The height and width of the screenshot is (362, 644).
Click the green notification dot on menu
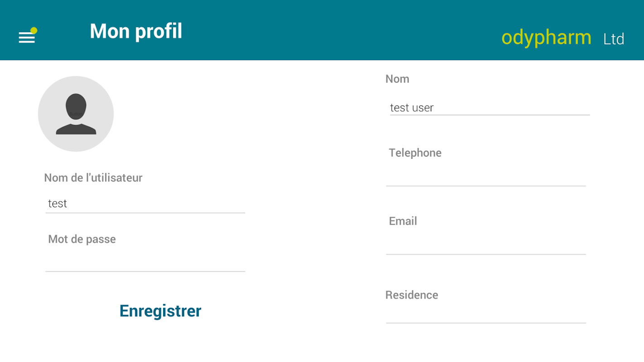click(34, 30)
